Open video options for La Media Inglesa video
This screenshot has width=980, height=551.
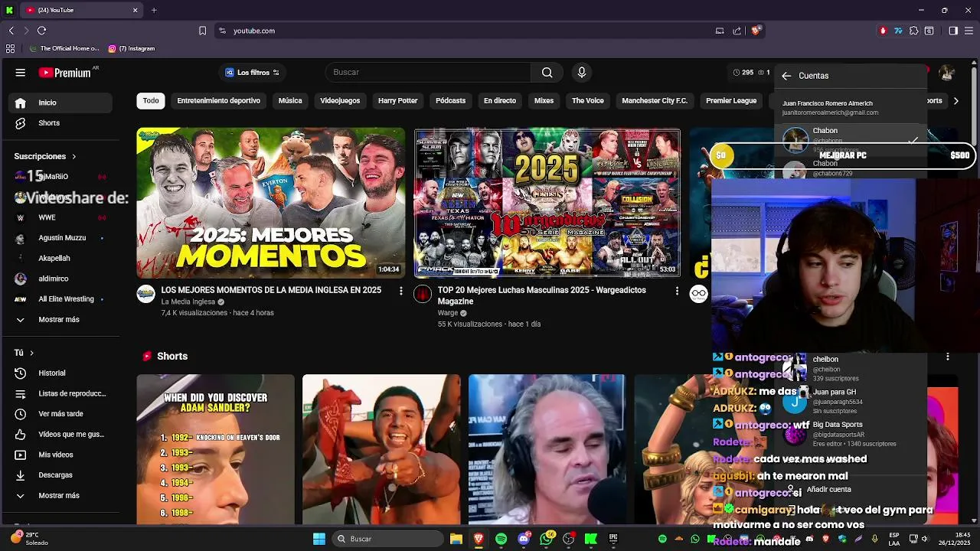400,291
